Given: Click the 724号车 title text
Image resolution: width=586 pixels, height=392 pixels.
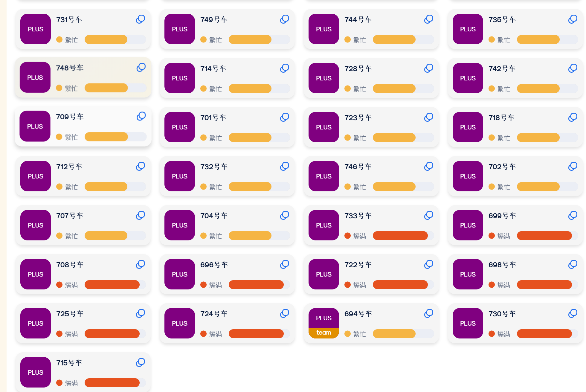Looking at the screenshot, I should click(214, 314).
